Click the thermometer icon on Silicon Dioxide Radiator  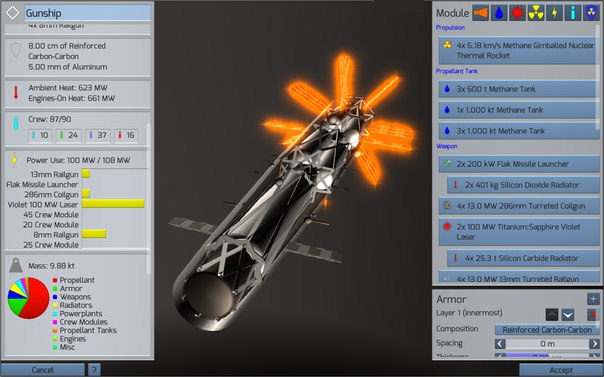(455, 185)
